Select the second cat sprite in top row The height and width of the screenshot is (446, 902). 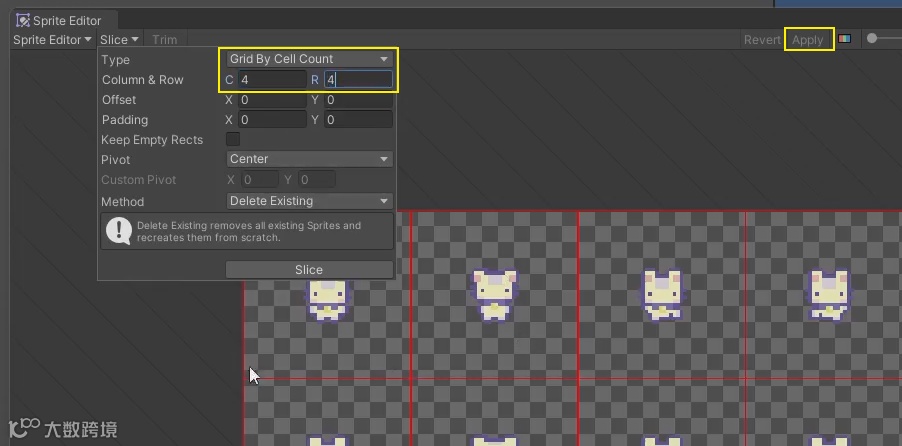(495, 295)
